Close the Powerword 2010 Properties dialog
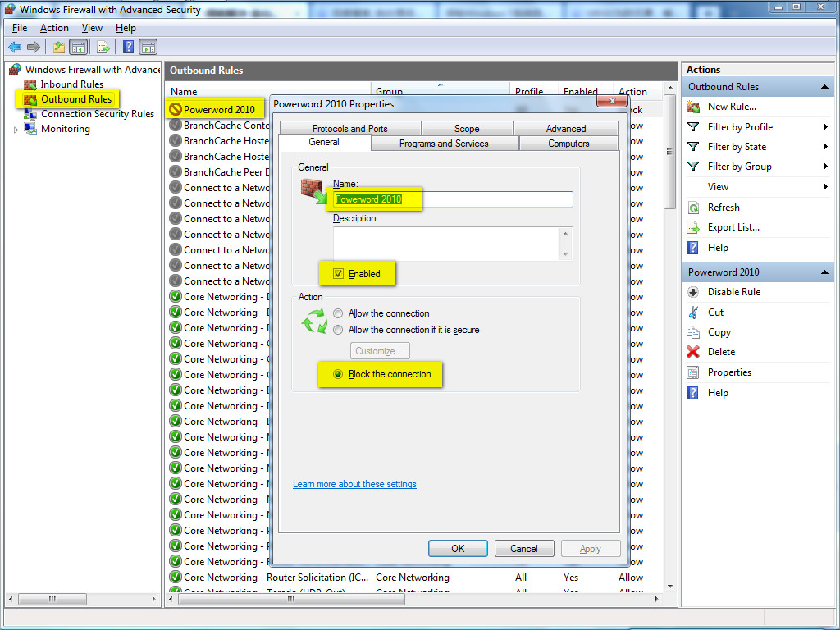 [x=612, y=102]
